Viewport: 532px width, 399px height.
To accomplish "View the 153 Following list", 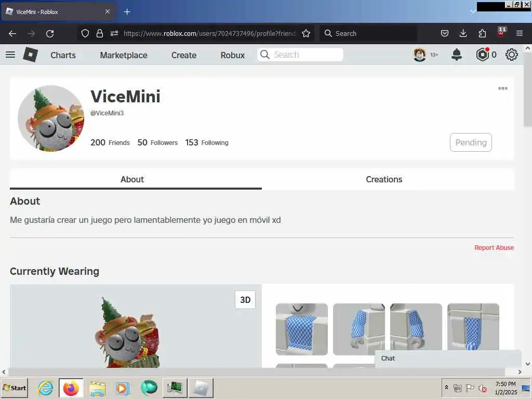I will [x=207, y=142].
